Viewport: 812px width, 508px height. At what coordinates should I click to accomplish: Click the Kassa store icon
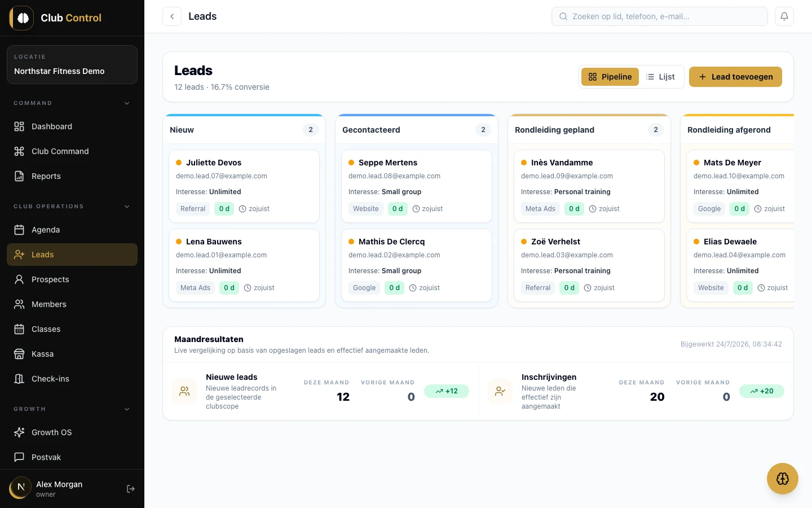pyautogui.click(x=19, y=354)
